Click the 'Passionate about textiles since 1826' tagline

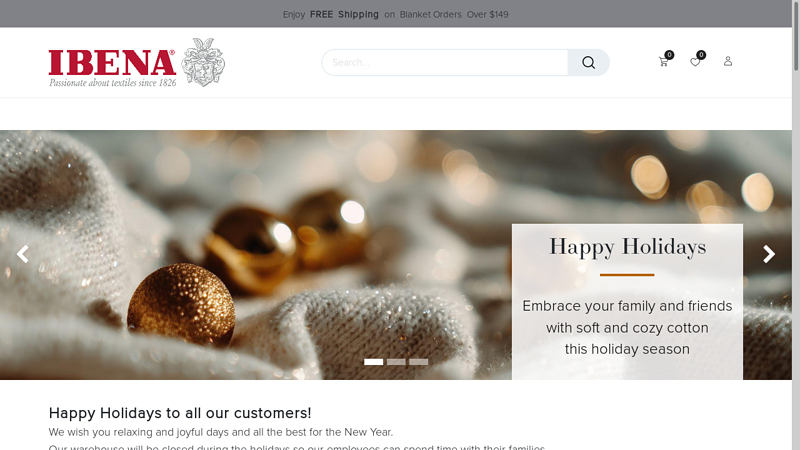113,83
